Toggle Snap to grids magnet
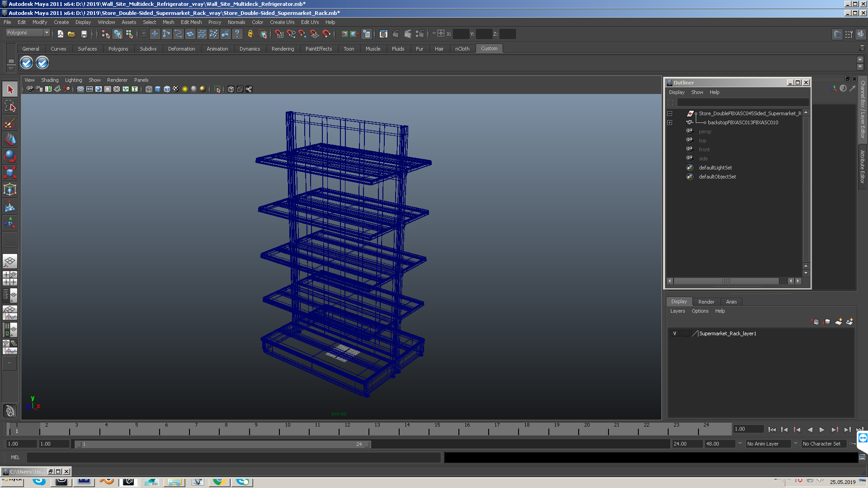Viewport: 868px width, 488px height. pos(279,34)
